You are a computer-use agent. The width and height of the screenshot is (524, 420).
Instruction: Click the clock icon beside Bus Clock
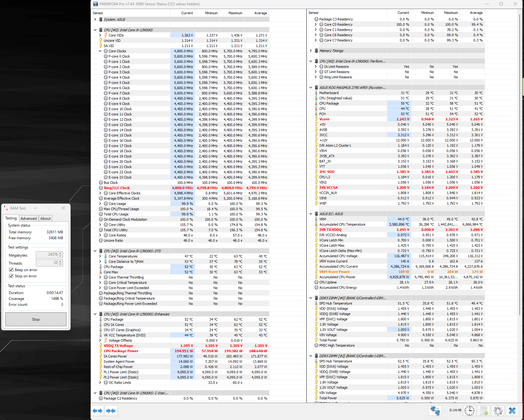(101, 183)
